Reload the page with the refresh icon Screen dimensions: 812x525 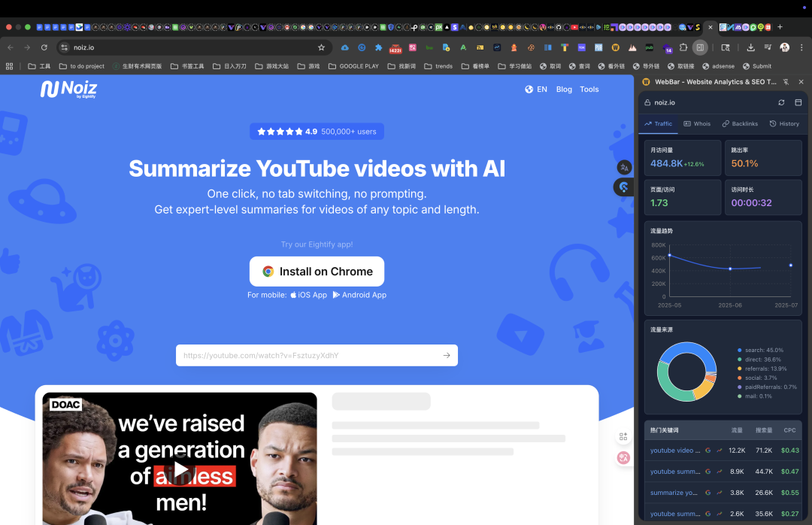tap(44, 47)
